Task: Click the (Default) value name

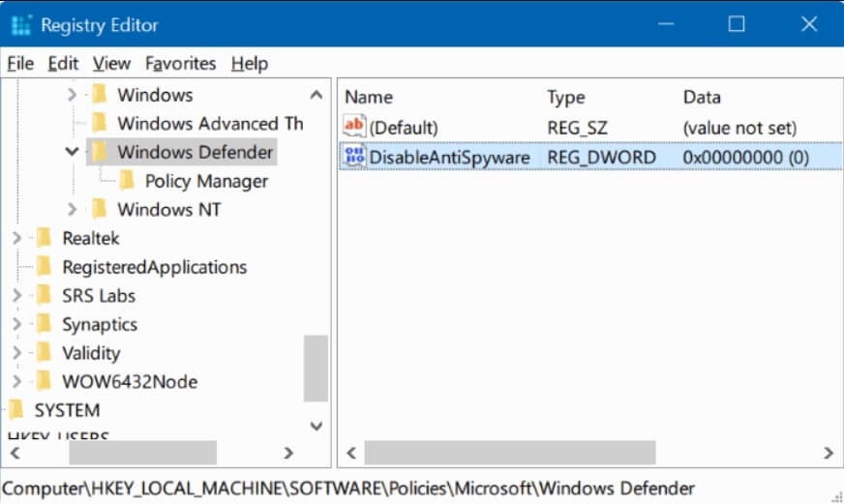Action: tap(404, 128)
